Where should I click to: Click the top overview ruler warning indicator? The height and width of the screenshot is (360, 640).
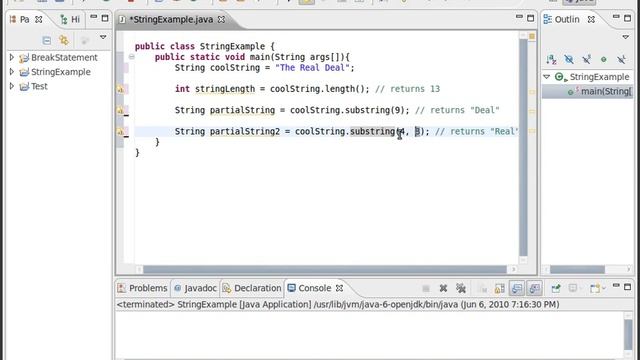pyautogui.click(x=532, y=37)
